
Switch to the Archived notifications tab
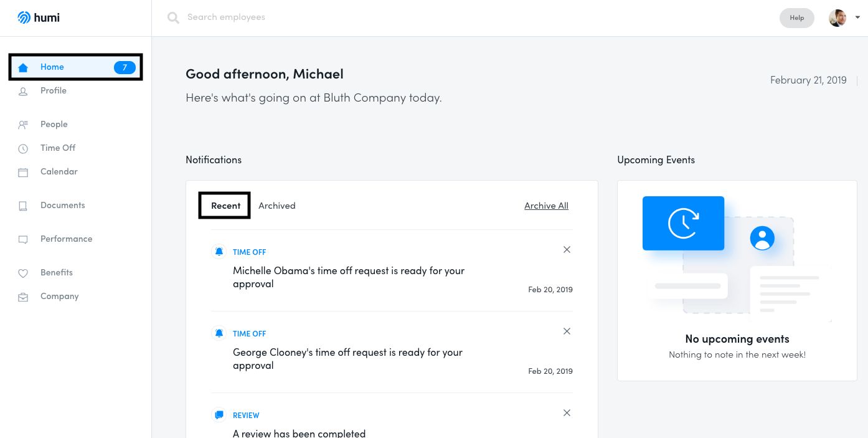(277, 206)
